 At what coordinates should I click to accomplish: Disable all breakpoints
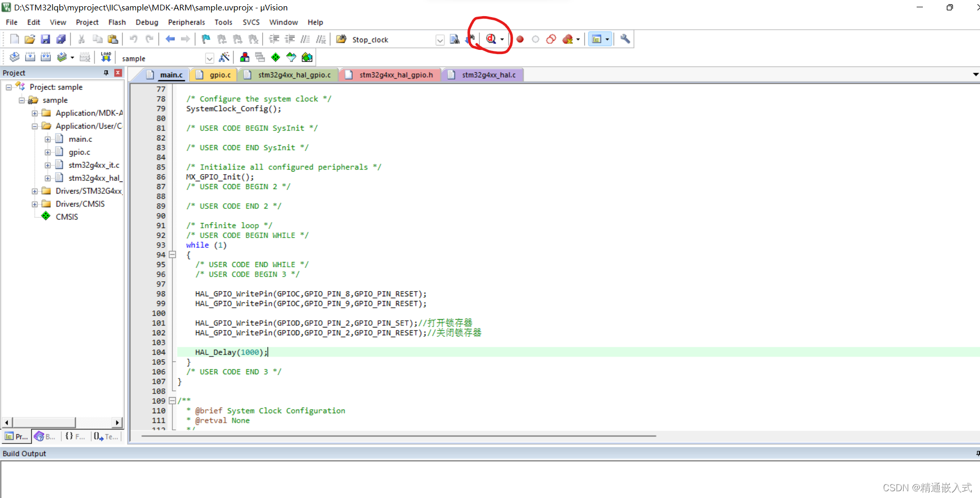[x=551, y=39]
